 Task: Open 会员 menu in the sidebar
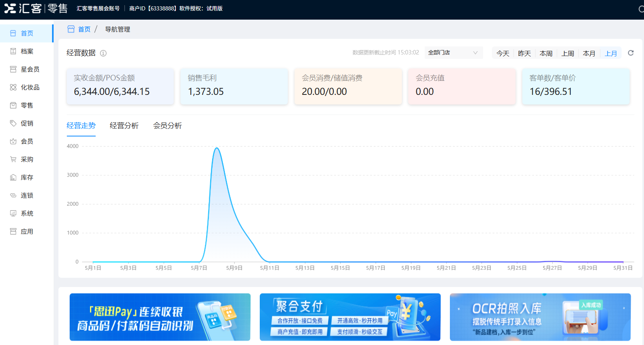point(26,141)
